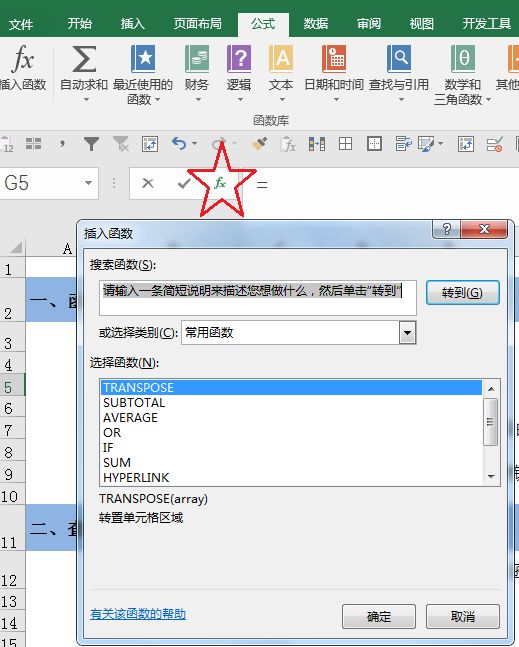The height and width of the screenshot is (647, 519).
Task: Open AutoSum dropdown arrow
Action: tap(86, 99)
